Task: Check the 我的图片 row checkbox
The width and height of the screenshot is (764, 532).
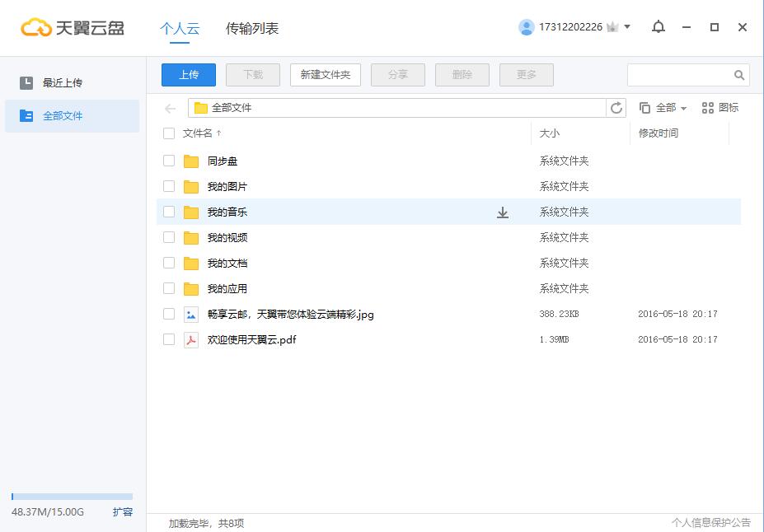Action: pos(169,186)
